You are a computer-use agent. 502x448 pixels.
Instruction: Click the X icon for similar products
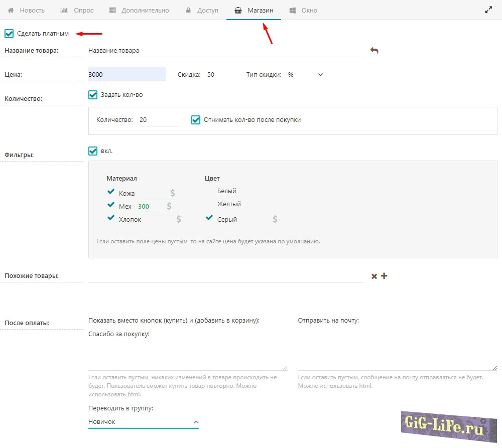coord(374,276)
